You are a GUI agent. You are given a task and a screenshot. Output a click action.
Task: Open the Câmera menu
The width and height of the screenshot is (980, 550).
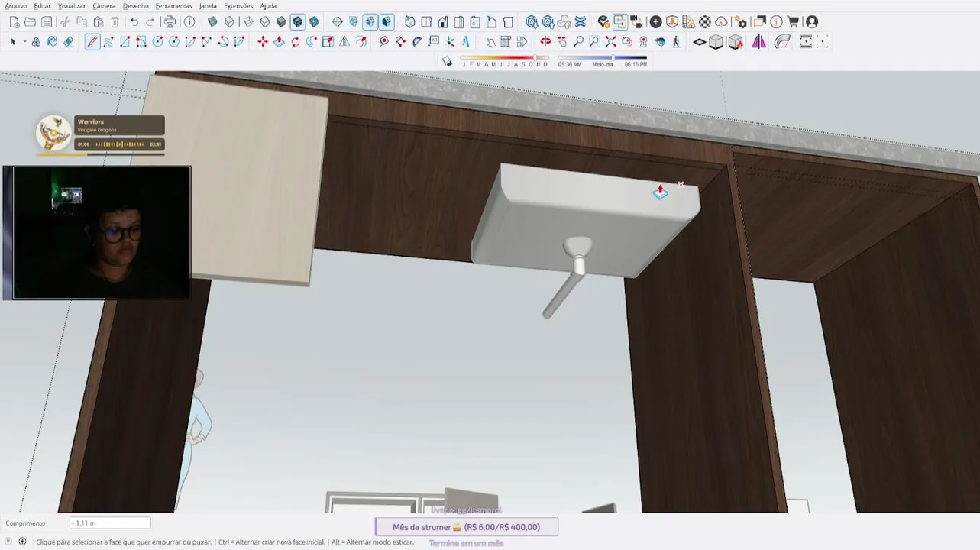(x=104, y=6)
